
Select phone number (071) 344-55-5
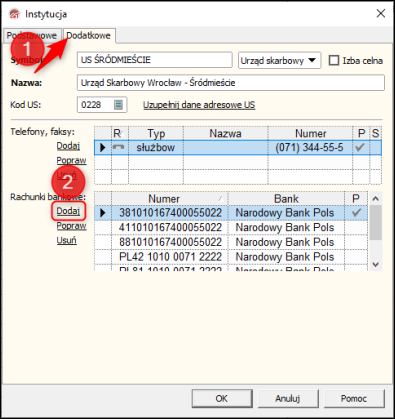click(310, 147)
